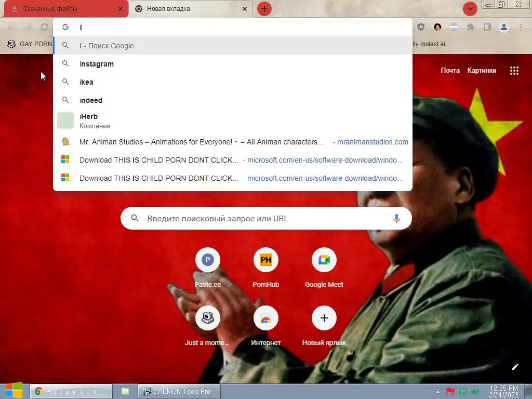This screenshot has height=399, width=532.
Task: Switch to DAEMON Tools Pro in the taskbar
Action: [x=179, y=391]
